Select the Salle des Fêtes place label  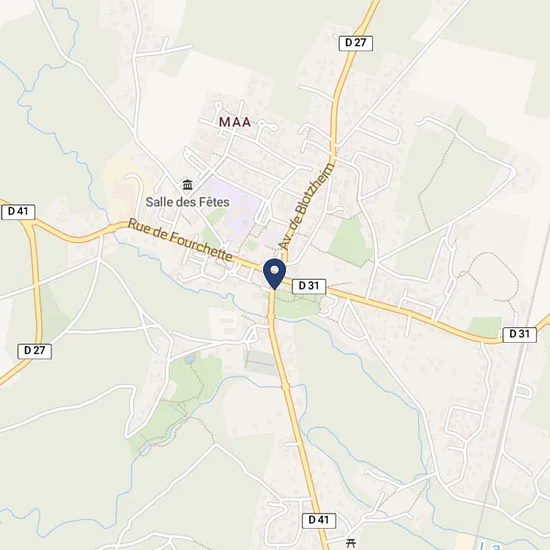click(x=187, y=202)
